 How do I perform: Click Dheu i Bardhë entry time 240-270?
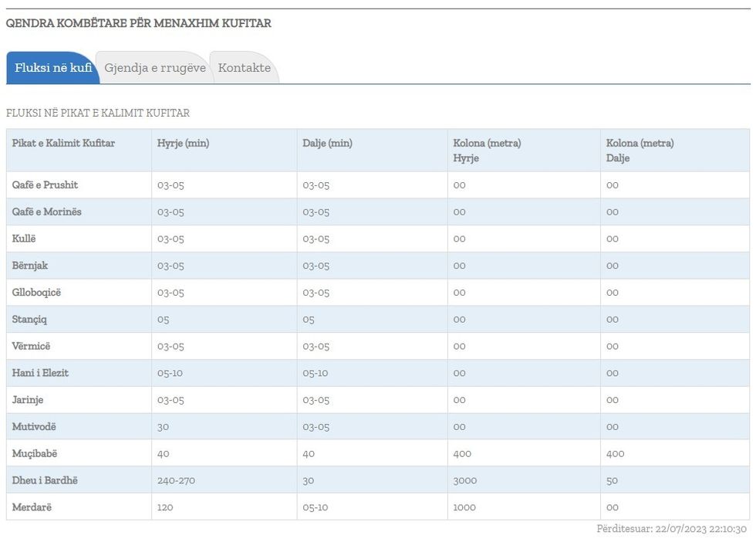(x=176, y=480)
